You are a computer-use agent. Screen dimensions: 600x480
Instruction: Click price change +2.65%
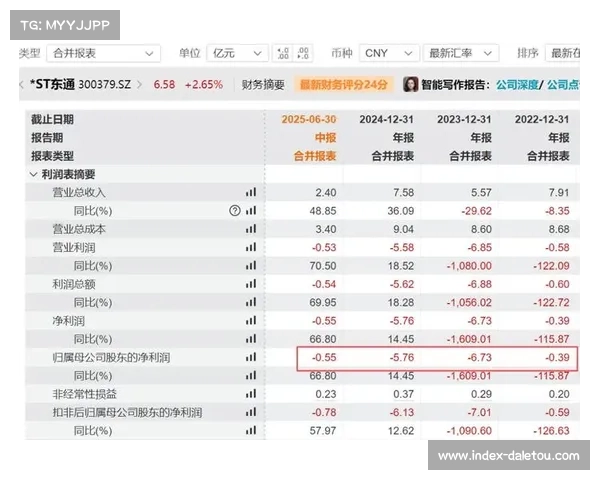point(204,85)
